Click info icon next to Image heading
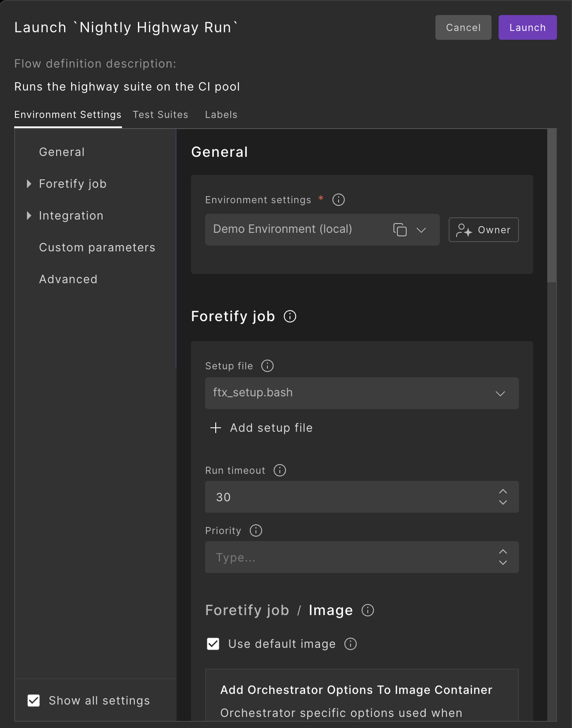This screenshot has width=572, height=728. pos(368,610)
